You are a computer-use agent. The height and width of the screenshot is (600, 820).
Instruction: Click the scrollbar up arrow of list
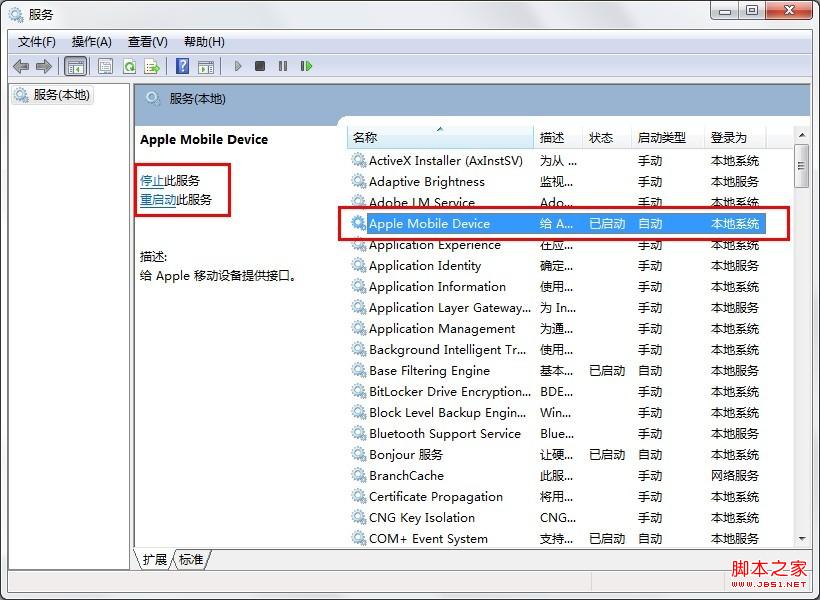coord(802,135)
